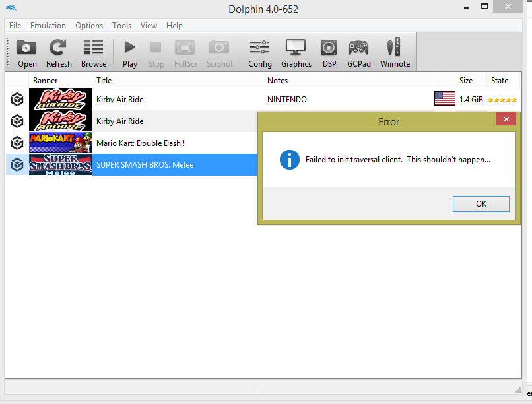Open the View menu
The width and height of the screenshot is (532, 404).
(149, 26)
